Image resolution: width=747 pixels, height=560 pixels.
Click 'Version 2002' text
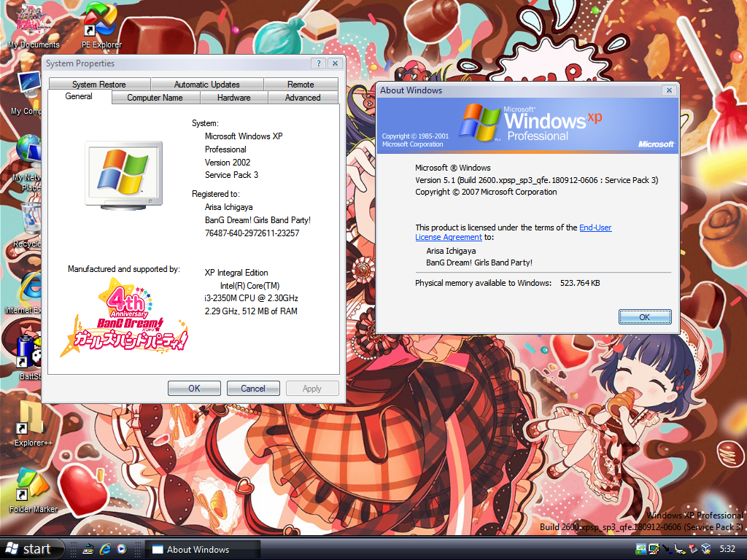click(228, 163)
